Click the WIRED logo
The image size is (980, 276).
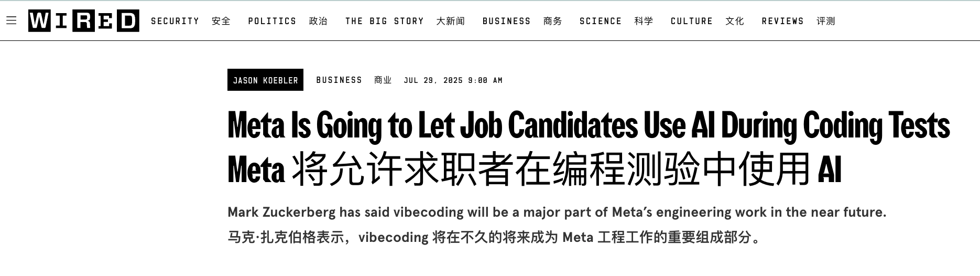[84, 21]
